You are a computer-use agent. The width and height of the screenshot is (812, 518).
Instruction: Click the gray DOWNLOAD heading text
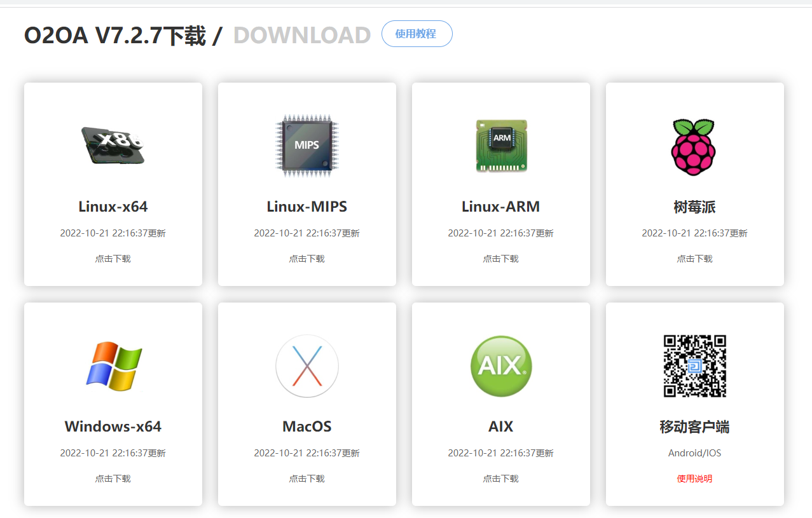point(302,36)
